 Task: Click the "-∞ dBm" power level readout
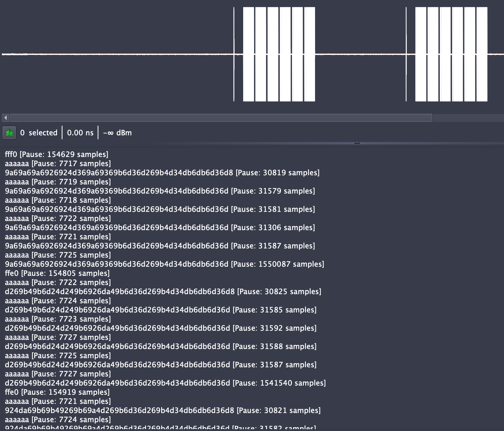pyautogui.click(x=117, y=133)
